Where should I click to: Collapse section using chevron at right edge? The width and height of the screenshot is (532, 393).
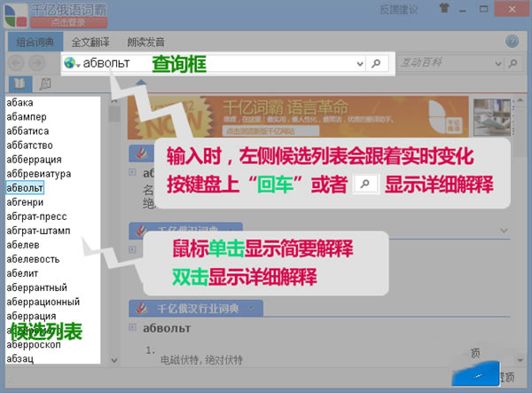click(504, 231)
